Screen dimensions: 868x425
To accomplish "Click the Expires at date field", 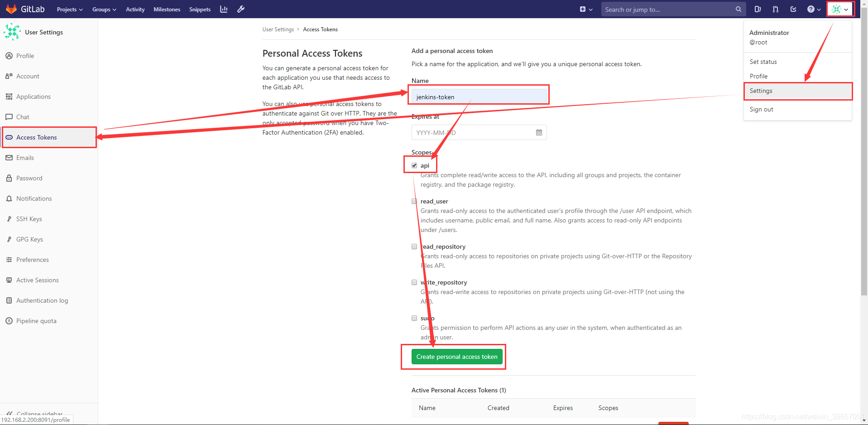I will [x=479, y=132].
